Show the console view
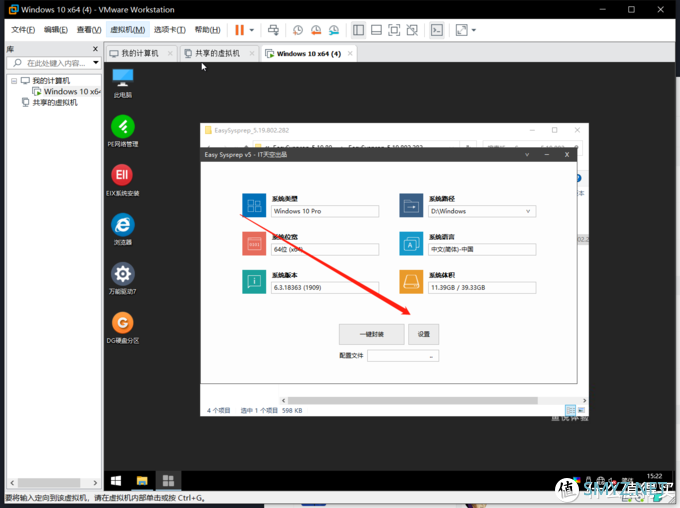This screenshot has height=508, width=680. pos(437,30)
